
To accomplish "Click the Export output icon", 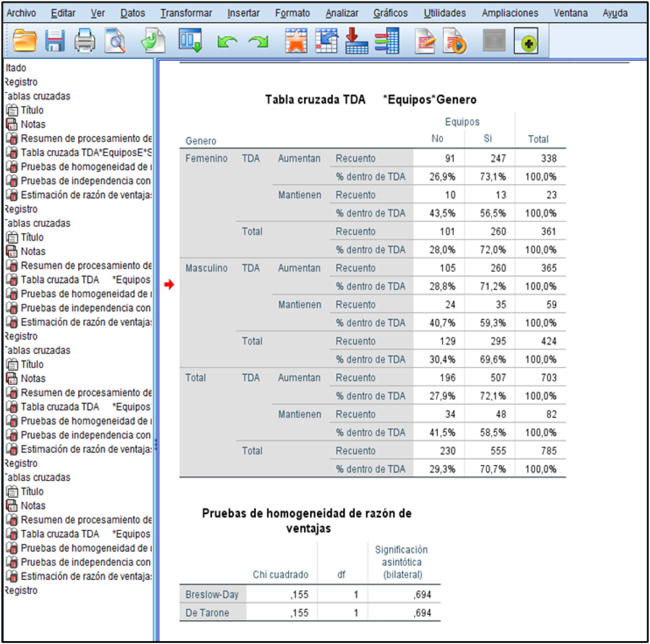I will pos(153,41).
